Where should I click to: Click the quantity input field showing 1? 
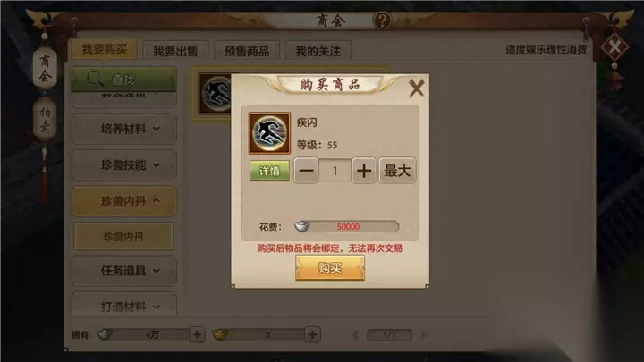pyautogui.click(x=335, y=171)
